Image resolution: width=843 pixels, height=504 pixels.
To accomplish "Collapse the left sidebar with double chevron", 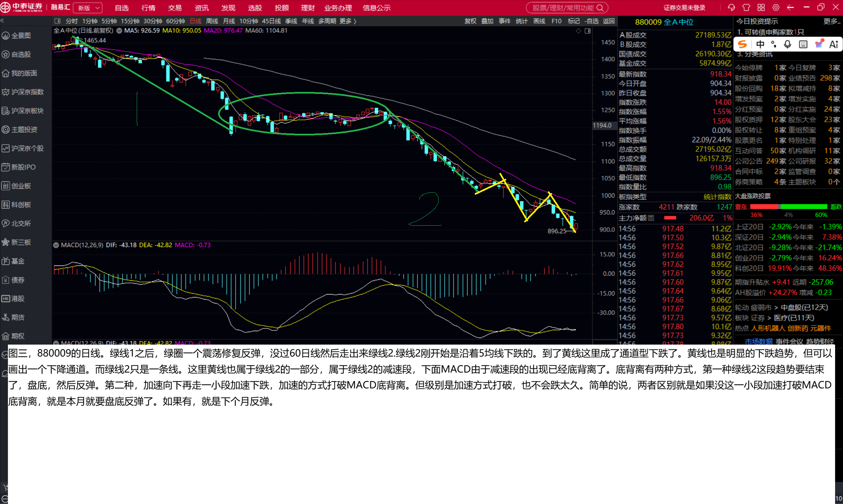I will point(2,21).
